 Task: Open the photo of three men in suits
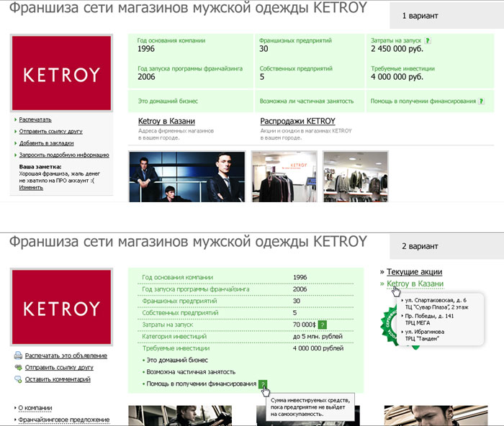[187, 176]
